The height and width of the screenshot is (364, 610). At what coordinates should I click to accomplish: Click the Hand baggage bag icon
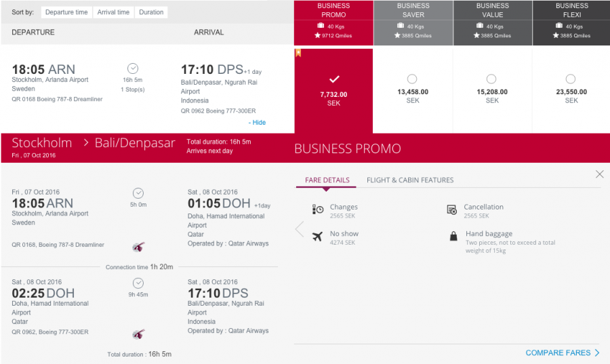click(x=452, y=237)
